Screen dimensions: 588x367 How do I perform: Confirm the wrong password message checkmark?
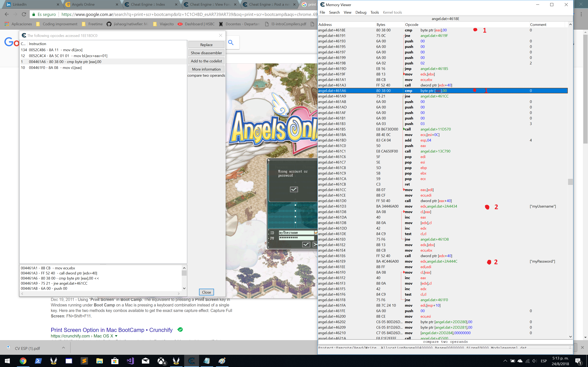click(294, 189)
